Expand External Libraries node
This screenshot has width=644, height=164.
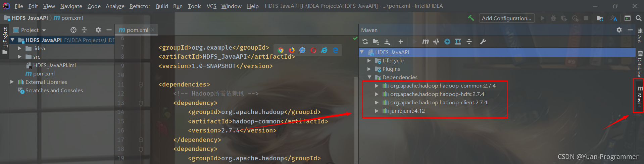12,82
